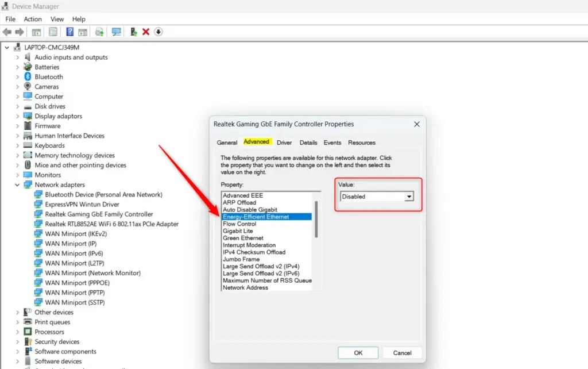Click the Mice and pointing devices icon
The height and width of the screenshot is (369, 588).
pos(28,165)
